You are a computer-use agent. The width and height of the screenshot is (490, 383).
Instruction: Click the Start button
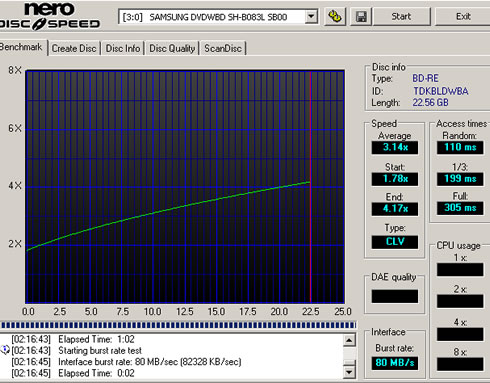tap(401, 16)
